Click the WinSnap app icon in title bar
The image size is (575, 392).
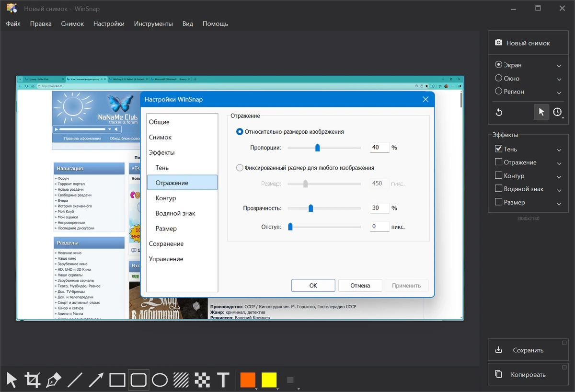pos(11,8)
